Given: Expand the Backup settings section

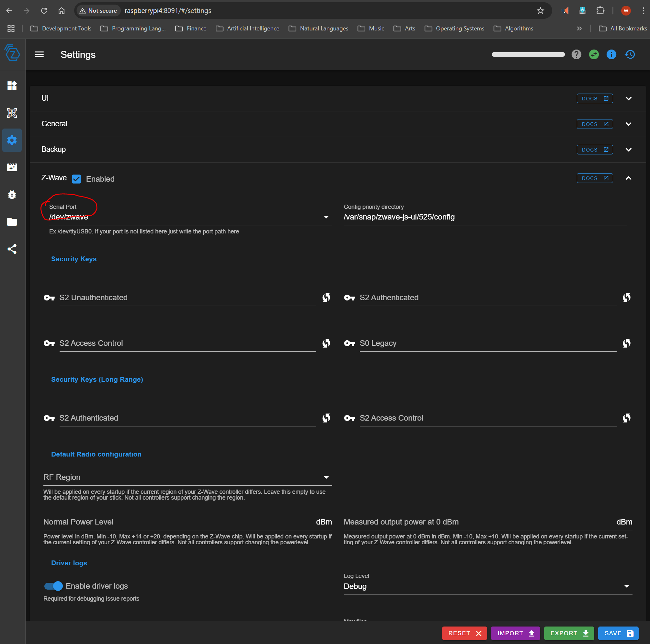Looking at the screenshot, I should click(x=629, y=150).
